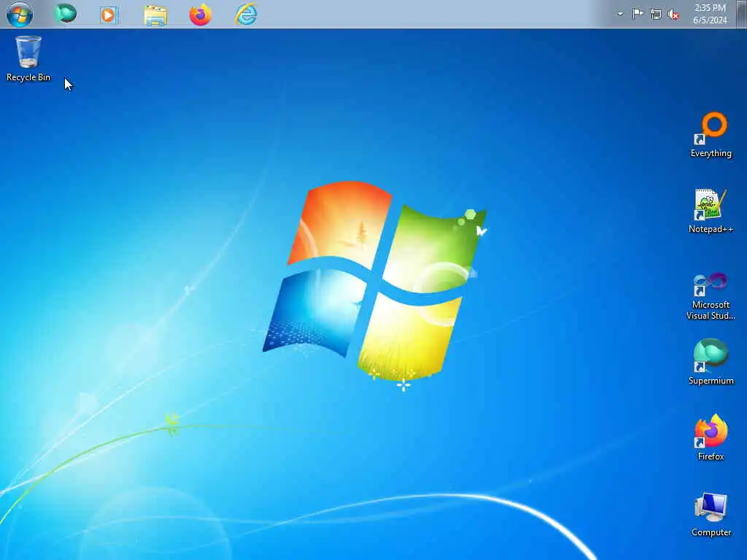Select the Recycle Bin desktop icon

point(28,58)
